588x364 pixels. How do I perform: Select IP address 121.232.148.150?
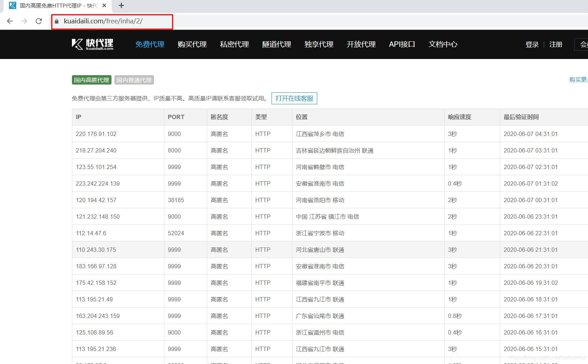click(x=98, y=217)
